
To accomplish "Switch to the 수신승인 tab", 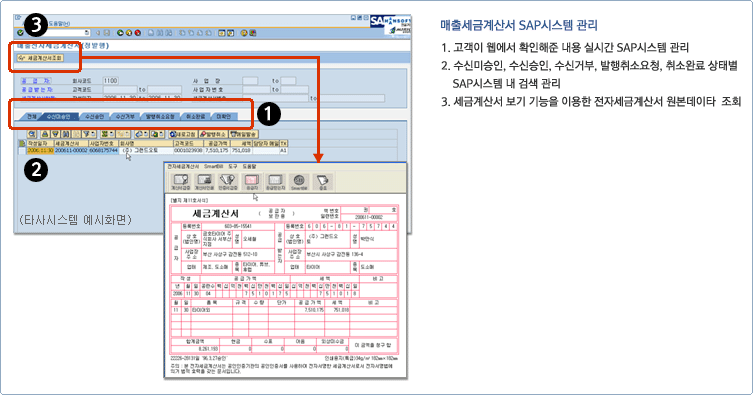I will (x=94, y=117).
